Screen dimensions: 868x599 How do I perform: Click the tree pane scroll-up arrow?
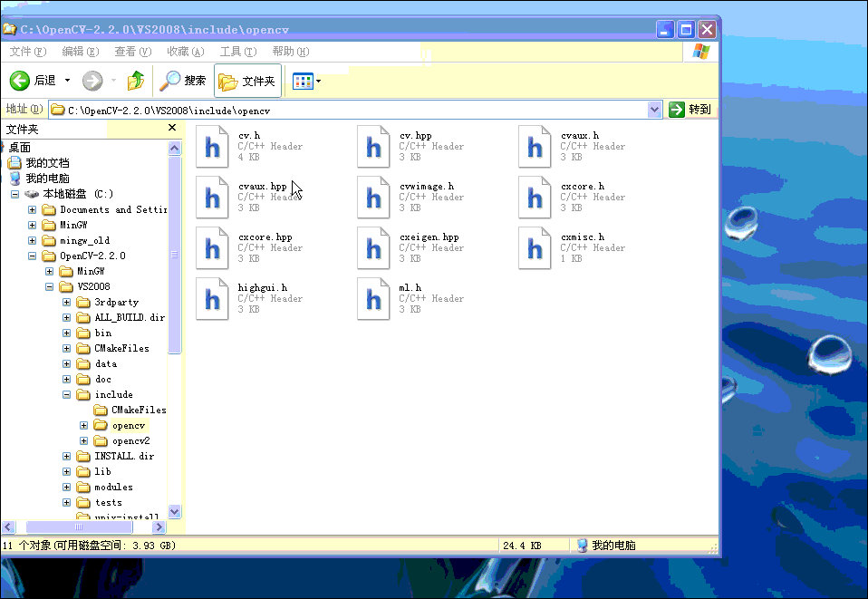(x=174, y=148)
